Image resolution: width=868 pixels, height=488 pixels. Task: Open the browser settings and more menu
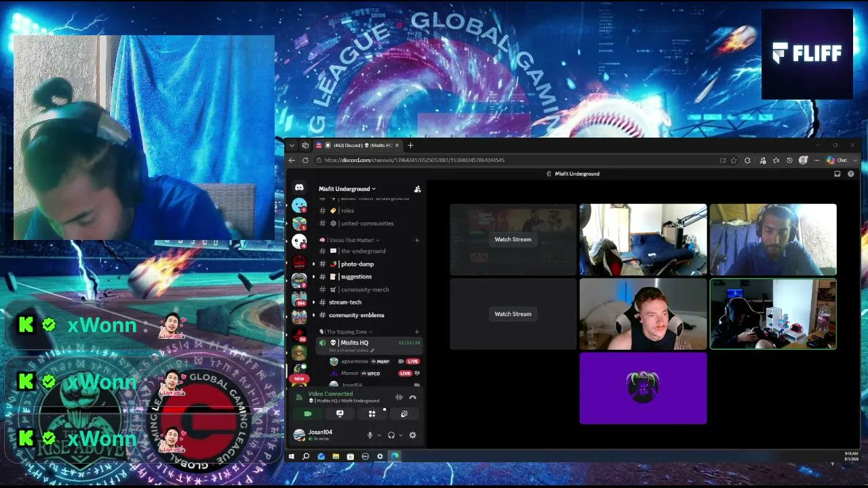[816, 161]
